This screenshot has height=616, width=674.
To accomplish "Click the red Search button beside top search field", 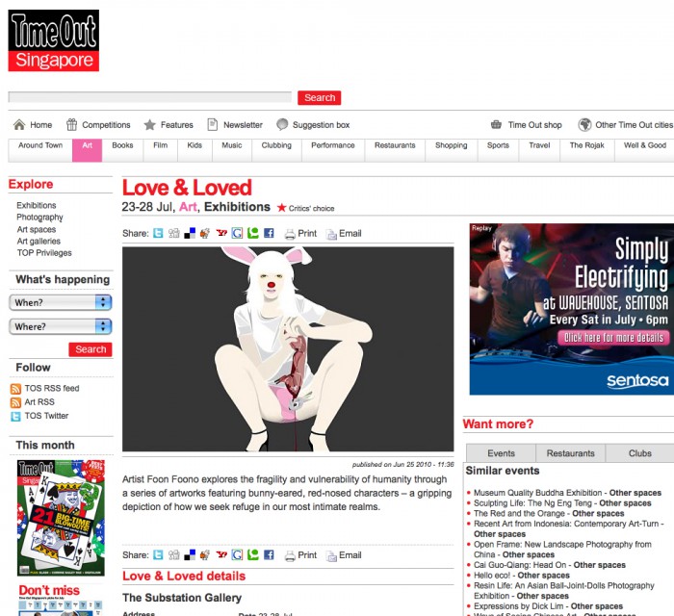I will (x=319, y=97).
